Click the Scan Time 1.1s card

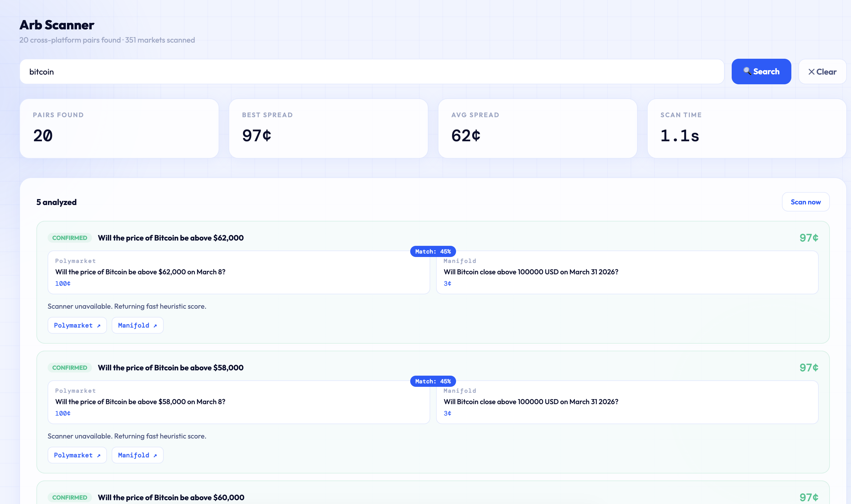coord(746,128)
